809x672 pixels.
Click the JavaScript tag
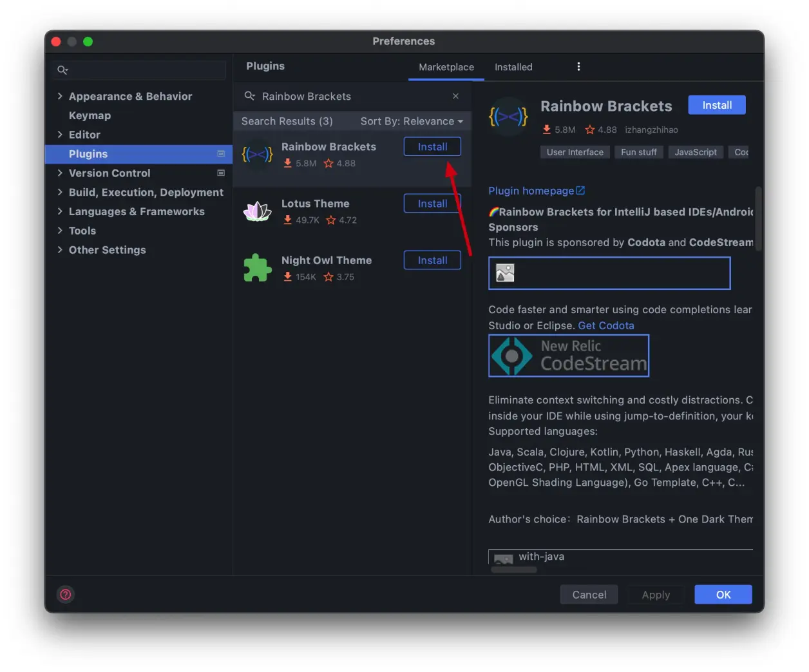(696, 152)
